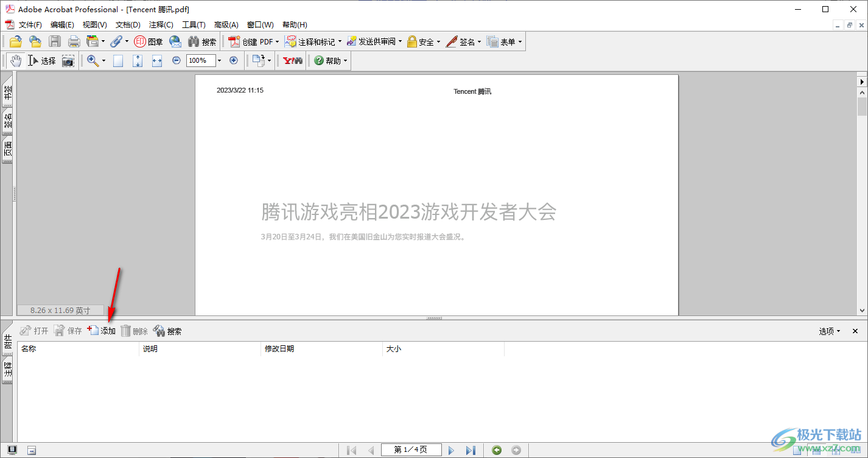Screen dimensions: 868x458
Task: Click the zoom in plus button
Action: click(x=234, y=60)
